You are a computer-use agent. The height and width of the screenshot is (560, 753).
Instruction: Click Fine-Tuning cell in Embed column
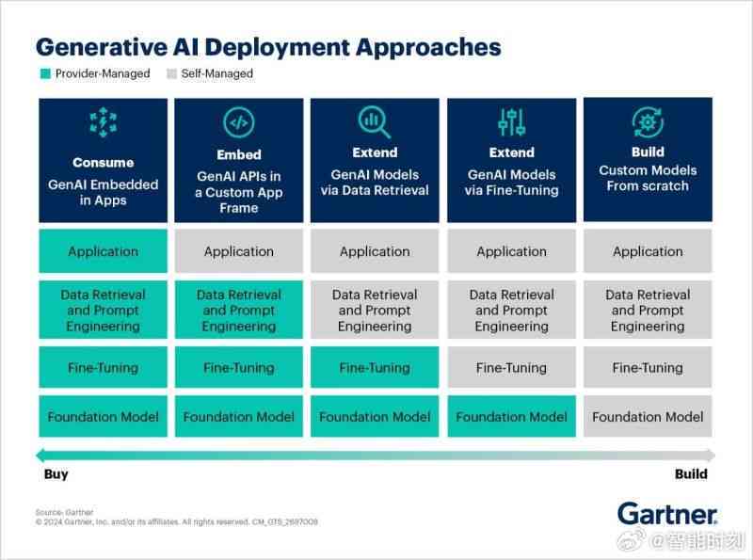click(x=239, y=367)
